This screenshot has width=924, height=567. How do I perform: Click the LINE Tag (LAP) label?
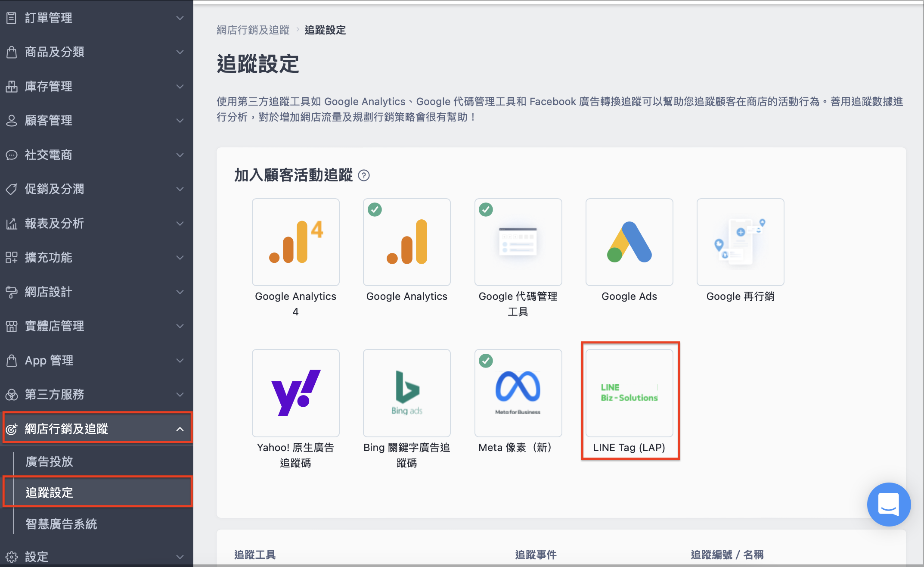tap(629, 448)
